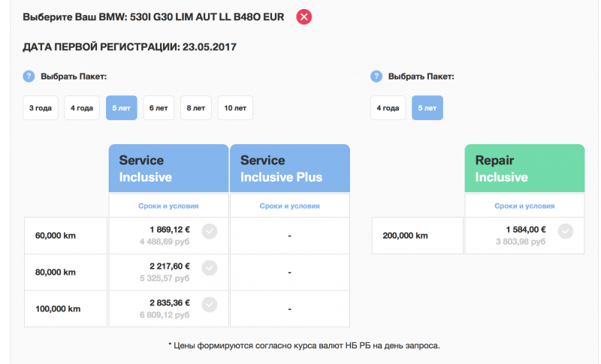Screen dimensions: 601x364
Task: Click the 60,000 km row label
Action: coord(56,236)
